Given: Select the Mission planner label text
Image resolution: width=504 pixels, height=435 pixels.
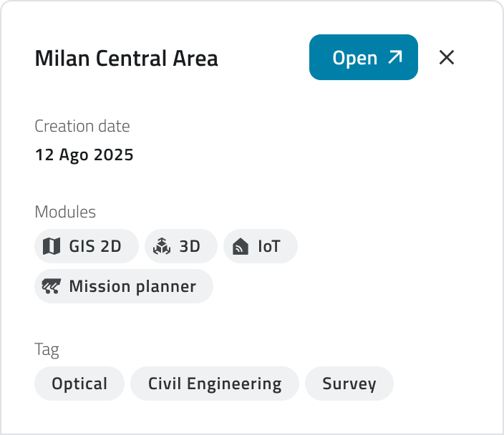Looking at the screenshot, I should click(132, 287).
